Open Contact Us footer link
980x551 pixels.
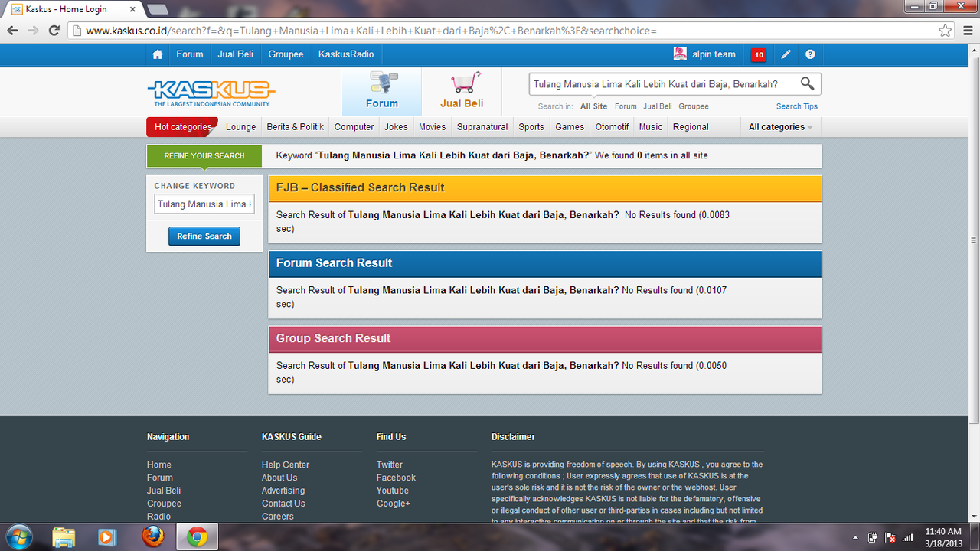click(x=283, y=504)
